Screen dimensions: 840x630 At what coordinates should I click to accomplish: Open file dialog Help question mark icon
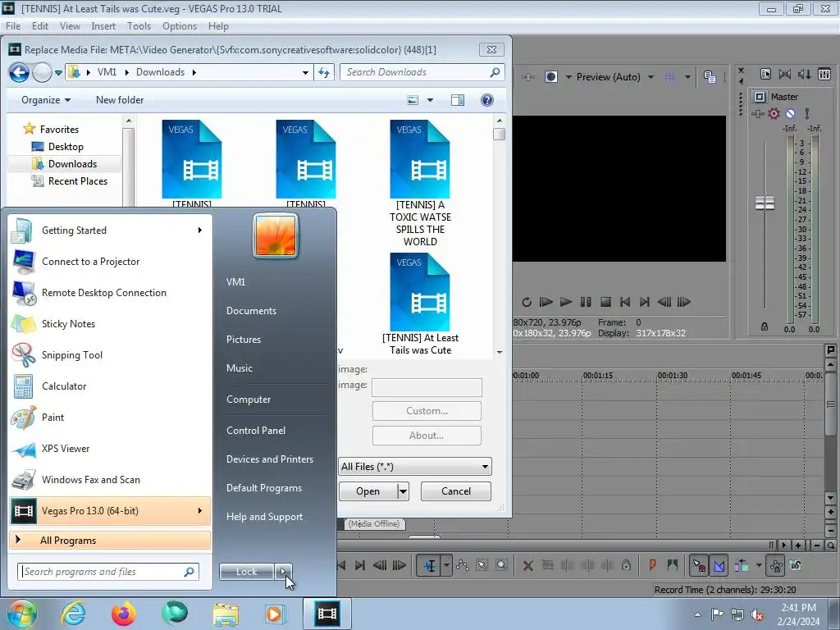[487, 100]
